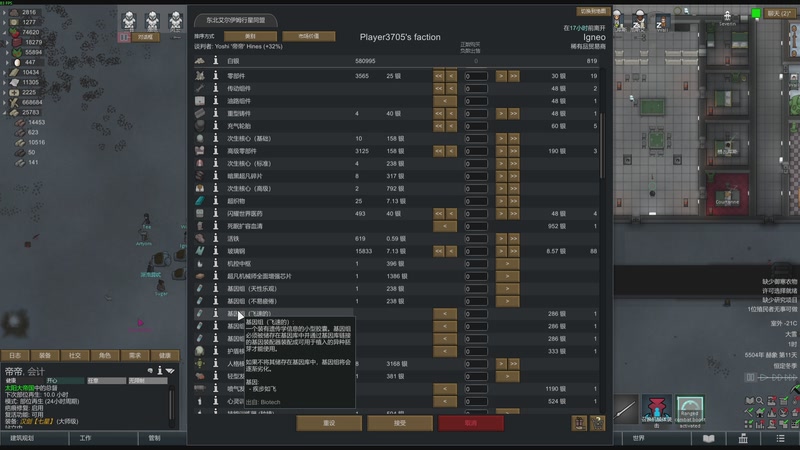
Task: Click the Ranged combat boost activated icon
Action: coord(690,410)
